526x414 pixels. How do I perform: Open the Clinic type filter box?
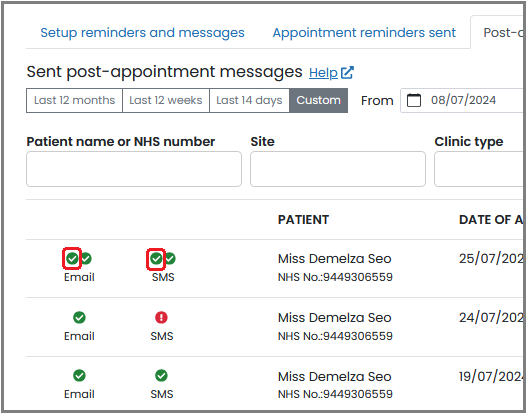pos(480,169)
